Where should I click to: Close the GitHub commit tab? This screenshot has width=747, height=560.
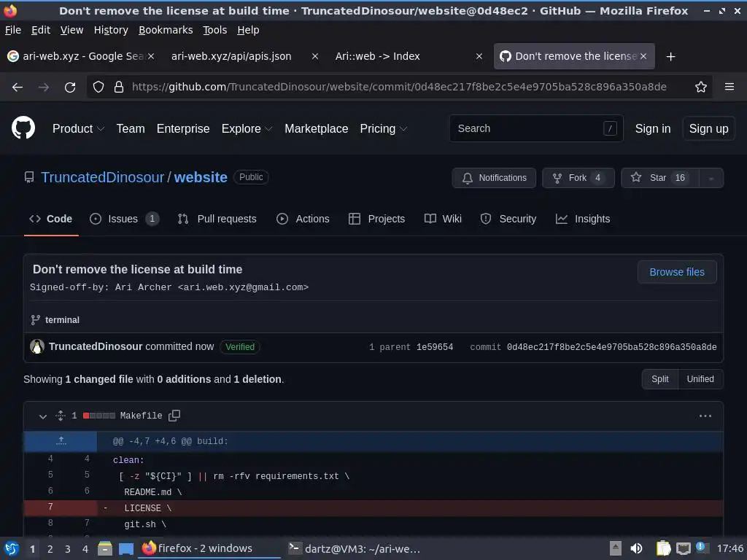tap(643, 56)
